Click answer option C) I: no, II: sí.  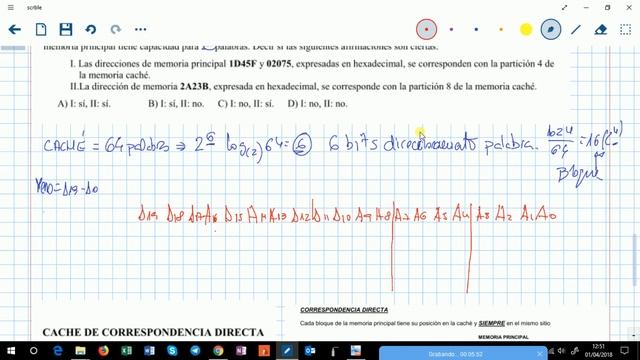246,104
